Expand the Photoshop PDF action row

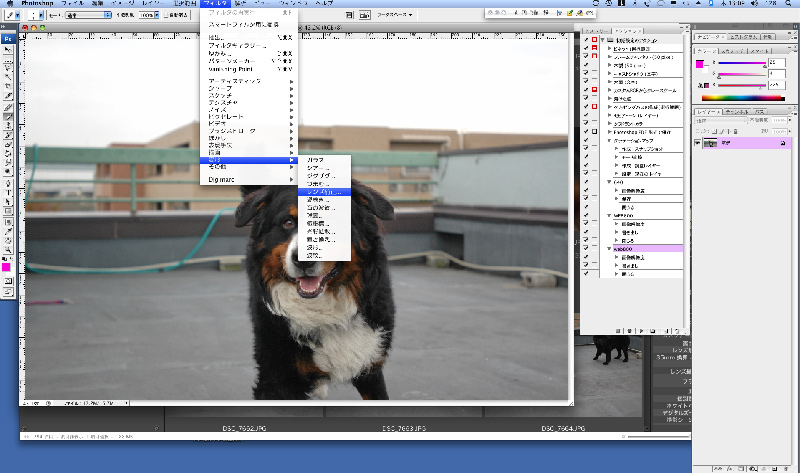point(610,132)
